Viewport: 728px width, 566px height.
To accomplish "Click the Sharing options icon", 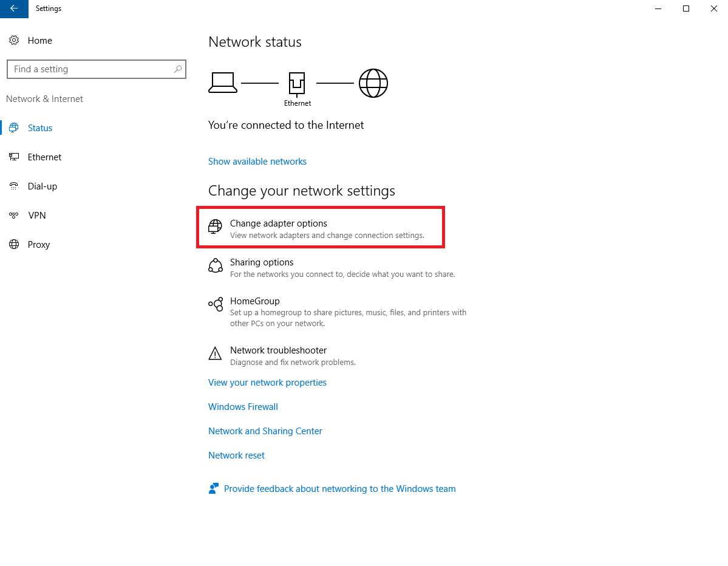I will (x=216, y=265).
